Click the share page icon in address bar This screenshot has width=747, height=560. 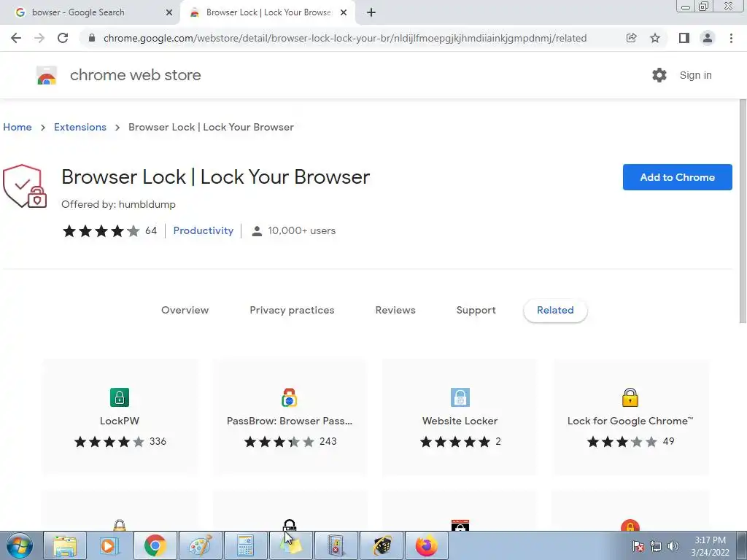click(x=631, y=38)
